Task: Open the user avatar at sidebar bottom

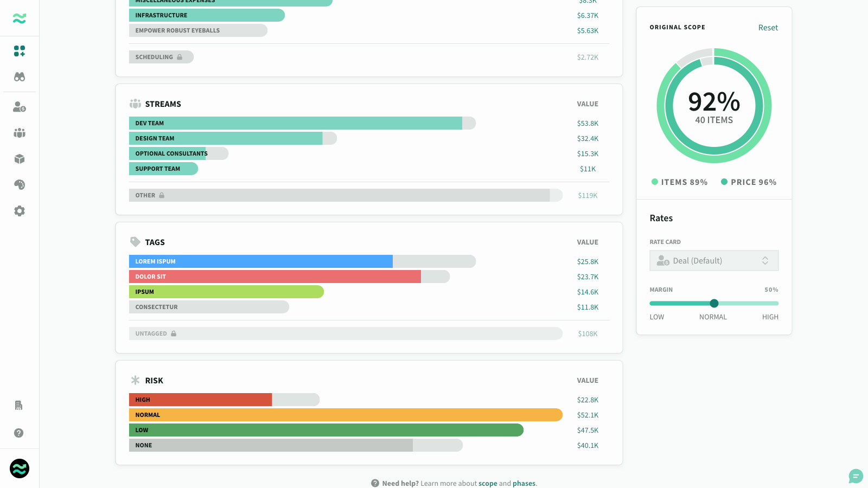Action: pyautogui.click(x=20, y=468)
